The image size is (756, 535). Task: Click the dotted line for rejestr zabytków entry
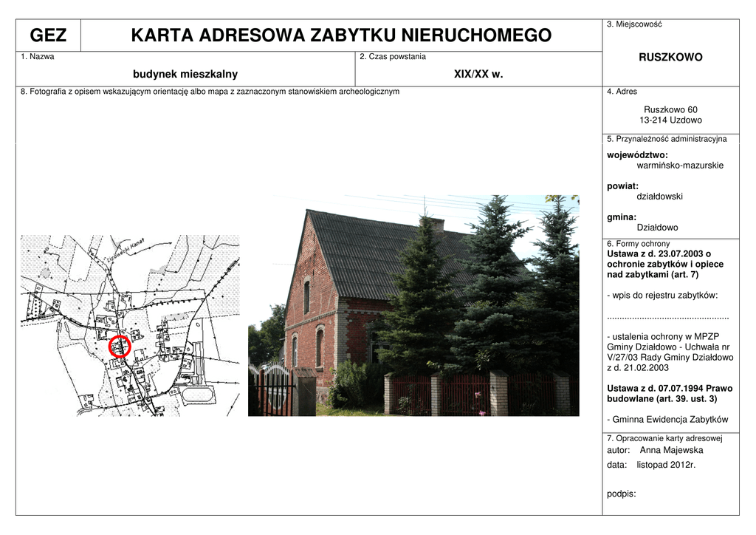click(667, 316)
